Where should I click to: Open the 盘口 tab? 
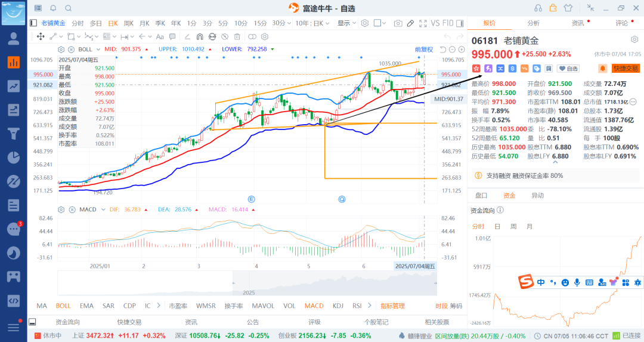(x=481, y=196)
